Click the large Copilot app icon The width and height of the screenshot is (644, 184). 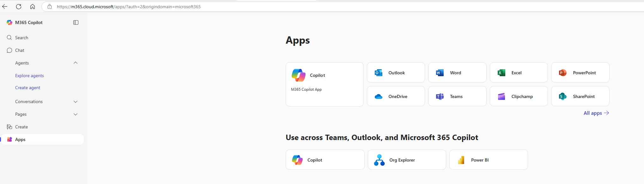[x=299, y=75]
